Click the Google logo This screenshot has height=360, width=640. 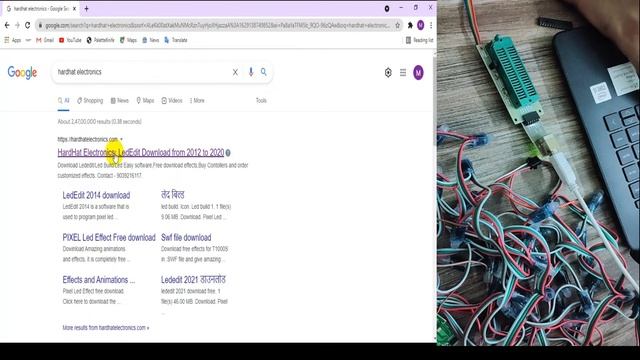(x=22, y=73)
